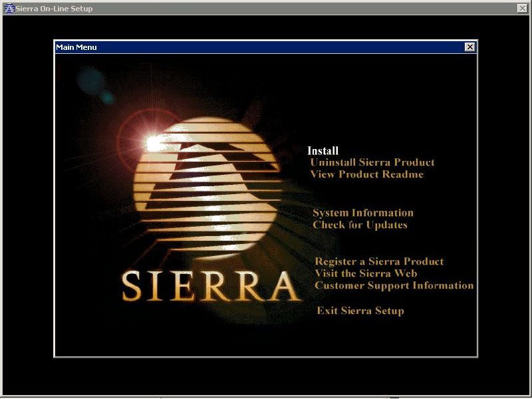Open System Information
The height and width of the screenshot is (399, 532).
click(x=362, y=213)
